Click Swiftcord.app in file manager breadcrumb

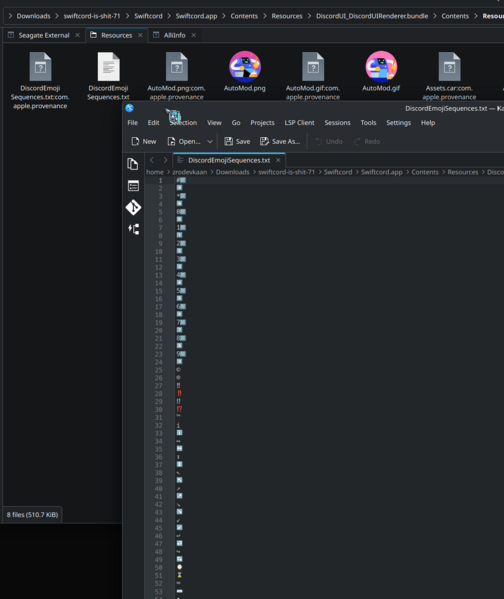pyautogui.click(x=196, y=16)
